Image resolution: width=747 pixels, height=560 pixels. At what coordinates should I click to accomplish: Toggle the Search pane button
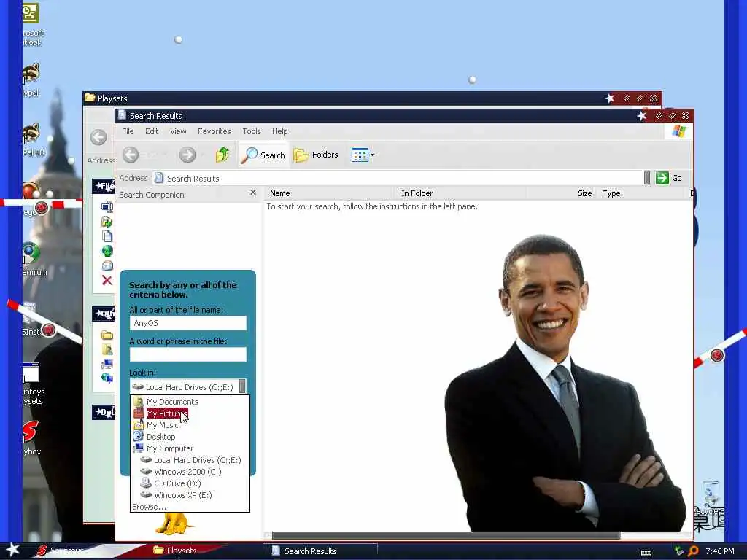[x=263, y=155]
